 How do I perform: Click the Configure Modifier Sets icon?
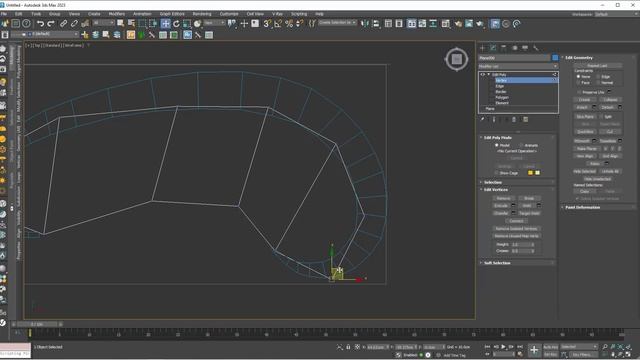point(526,120)
